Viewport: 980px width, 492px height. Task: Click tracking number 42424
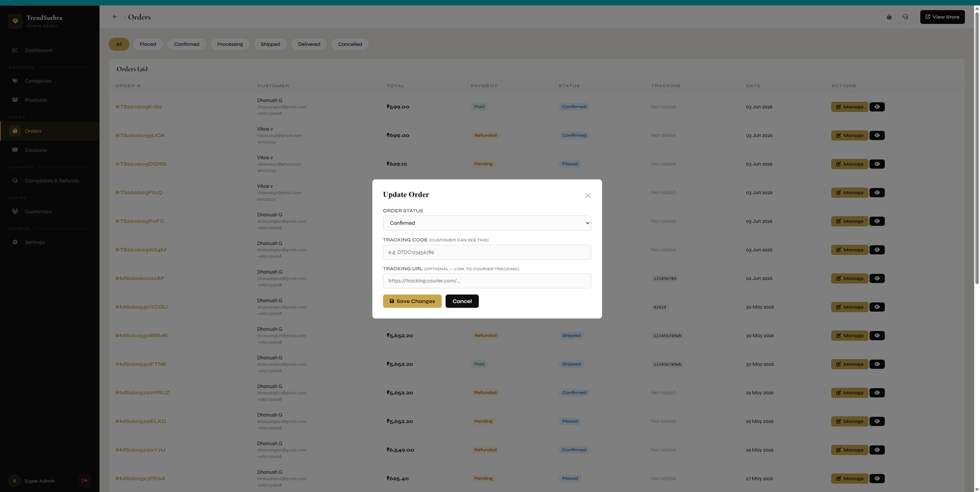coord(660,307)
